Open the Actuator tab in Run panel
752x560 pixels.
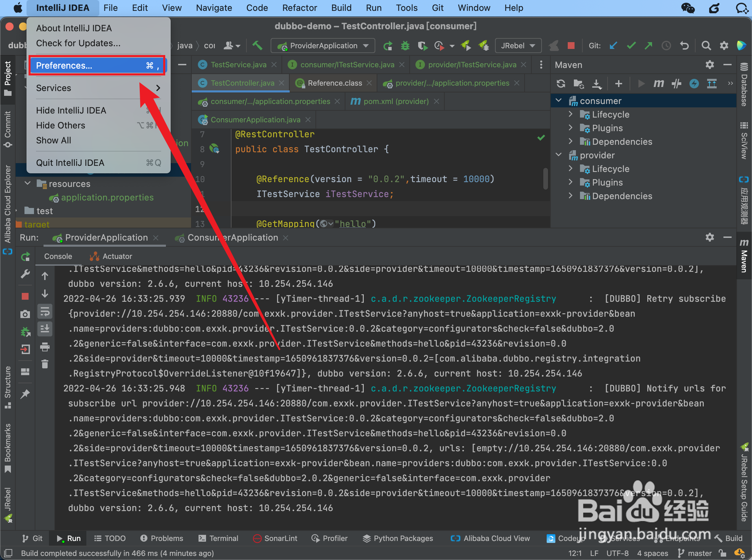[111, 256]
